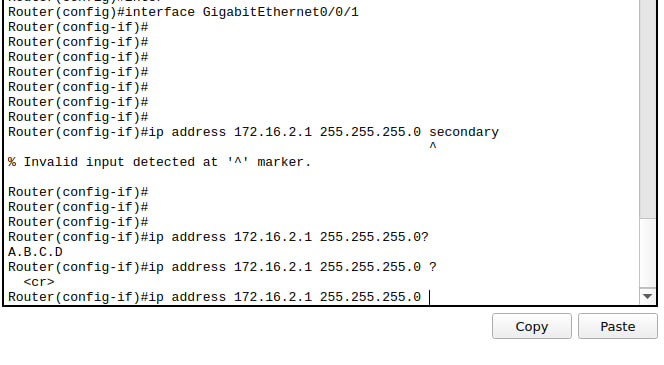Click the "Router(config-if)#" prompt on the last line
Image resolution: width=664 pixels, height=365 pixels.
(x=78, y=297)
